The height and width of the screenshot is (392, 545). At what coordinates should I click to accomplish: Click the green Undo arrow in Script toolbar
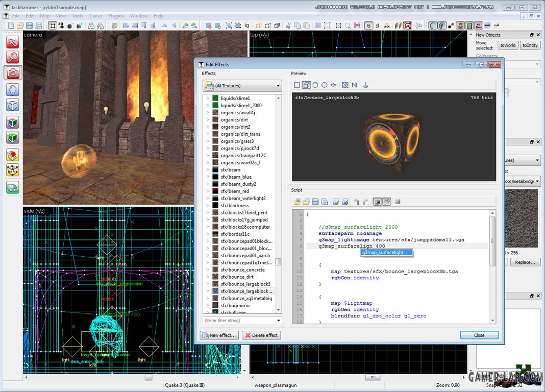pos(357,202)
